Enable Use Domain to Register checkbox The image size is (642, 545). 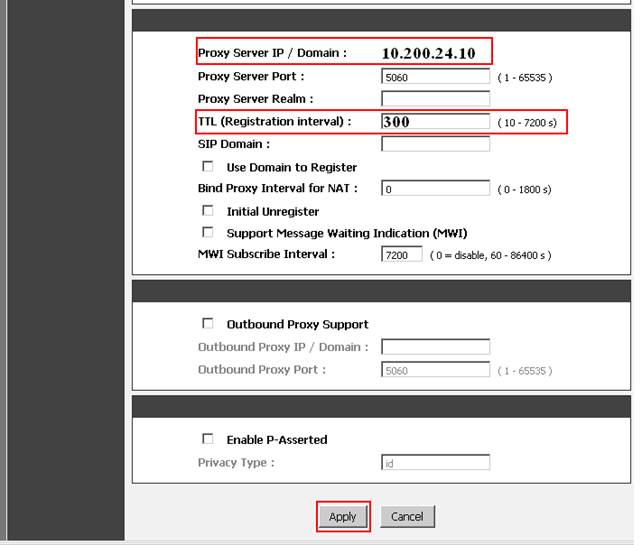(208, 167)
